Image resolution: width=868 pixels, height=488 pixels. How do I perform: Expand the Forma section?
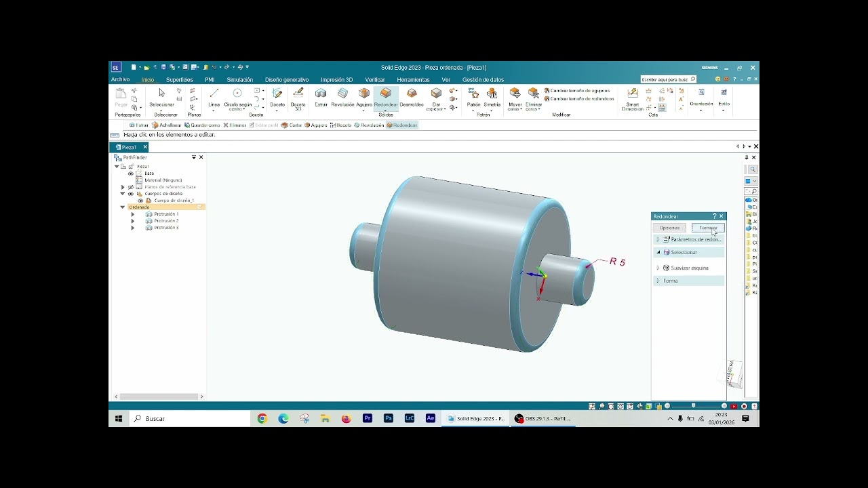click(658, 281)
